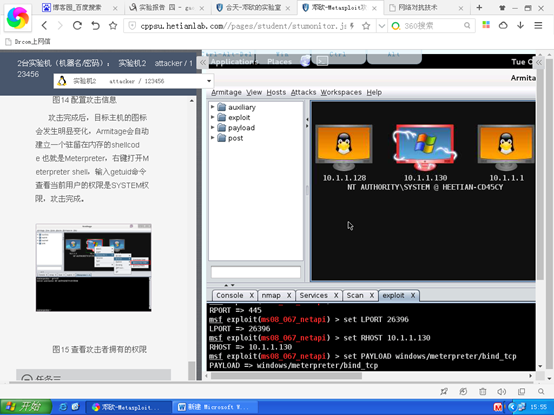
Task: Click the skin shirt icon in title bar
Action: pyautogui.click(x=502, y=8)
